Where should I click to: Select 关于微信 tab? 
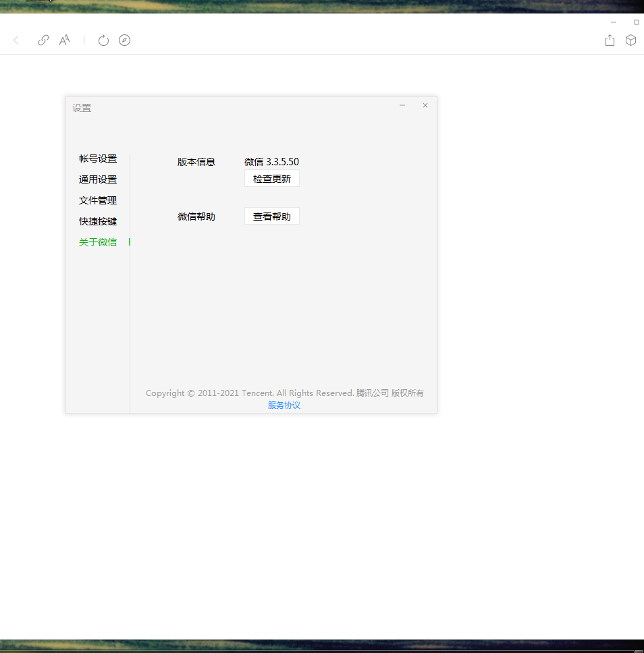pyautogui.click(x=98, y=242)
